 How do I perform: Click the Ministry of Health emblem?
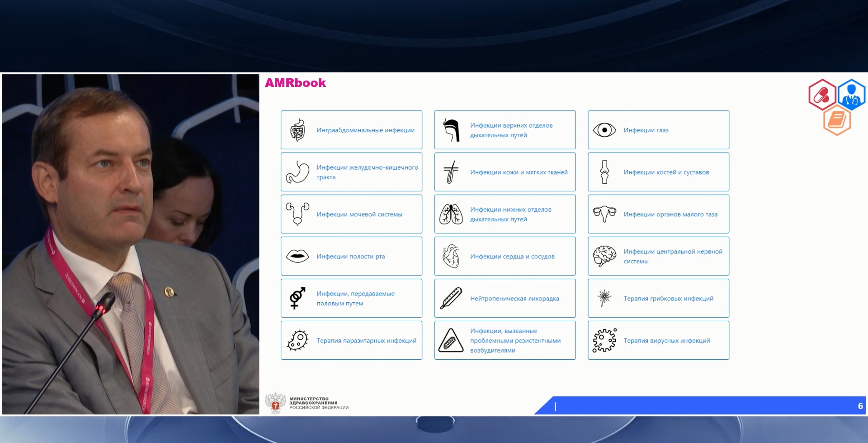[275, 402]
